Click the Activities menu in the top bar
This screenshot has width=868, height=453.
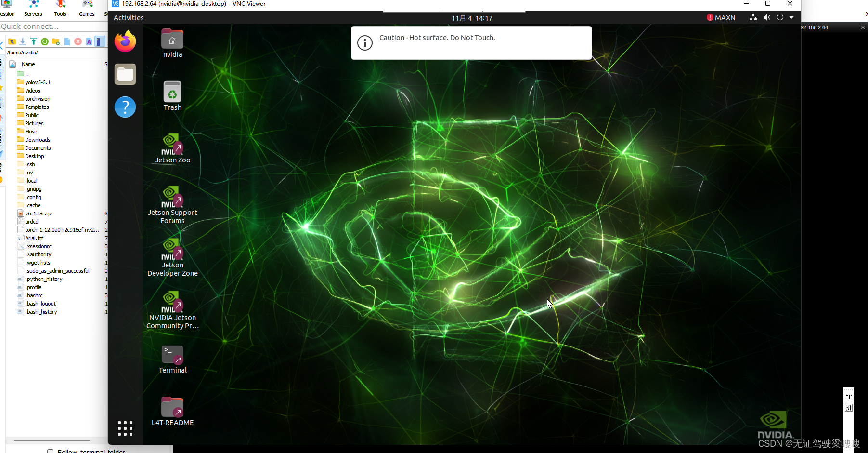(128, 17)
